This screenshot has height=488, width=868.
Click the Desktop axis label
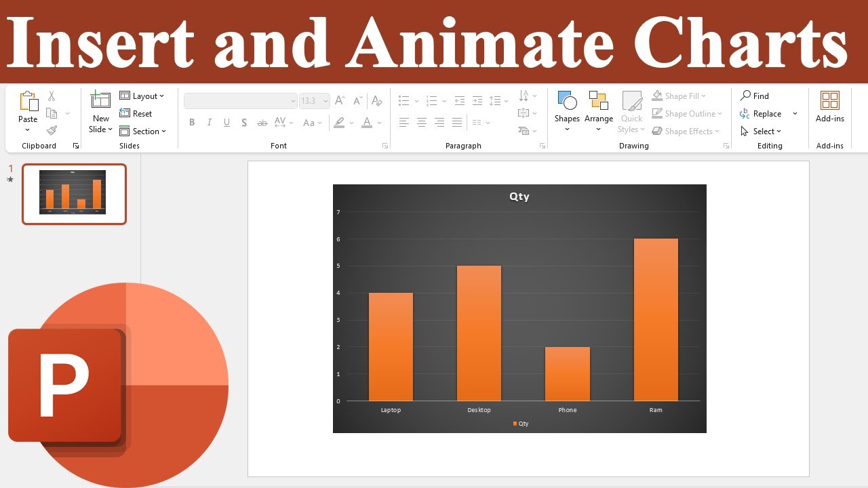pos(479,409)
